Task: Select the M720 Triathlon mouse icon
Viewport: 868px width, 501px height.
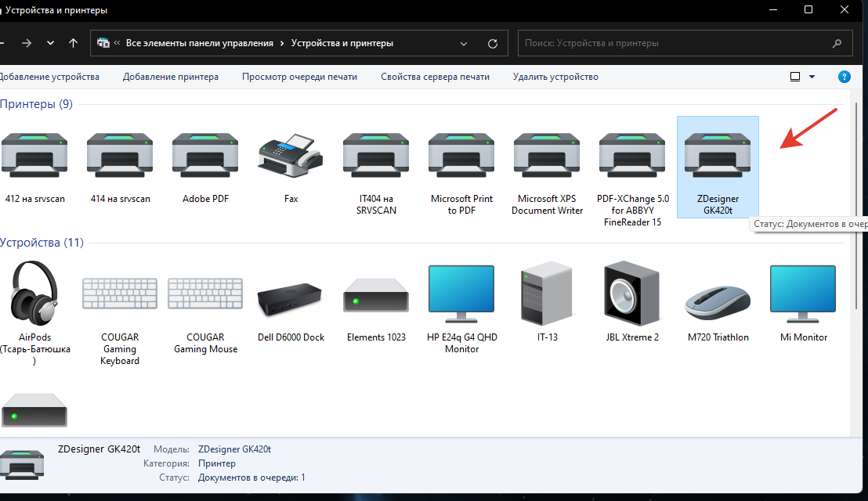Action: pos(718,300)
